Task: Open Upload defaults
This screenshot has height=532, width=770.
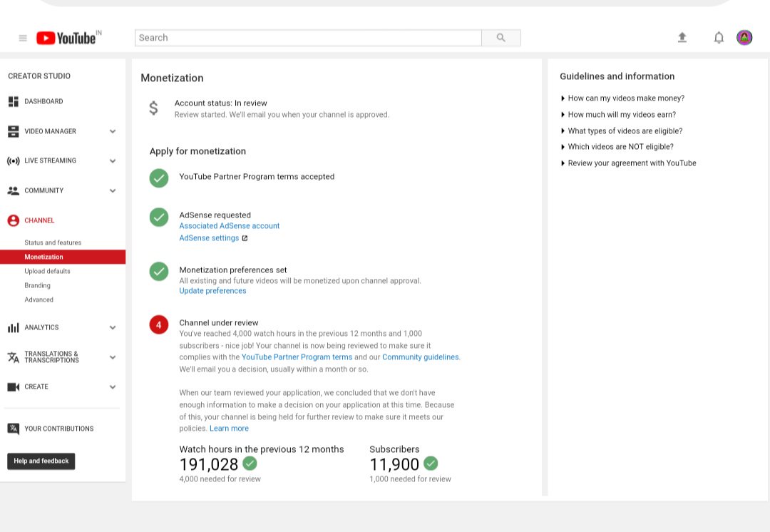Action: (47, 271)
